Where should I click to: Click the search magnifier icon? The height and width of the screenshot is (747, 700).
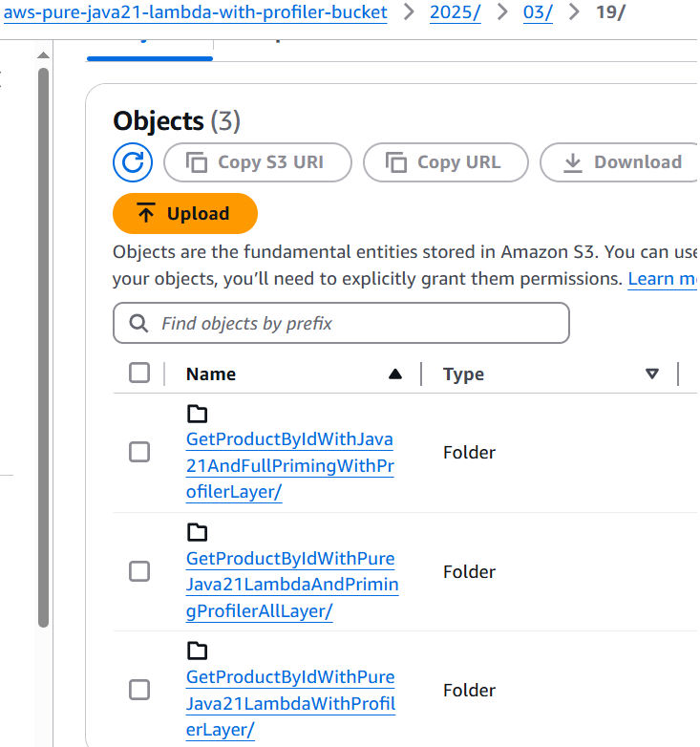tap(138, 323)
